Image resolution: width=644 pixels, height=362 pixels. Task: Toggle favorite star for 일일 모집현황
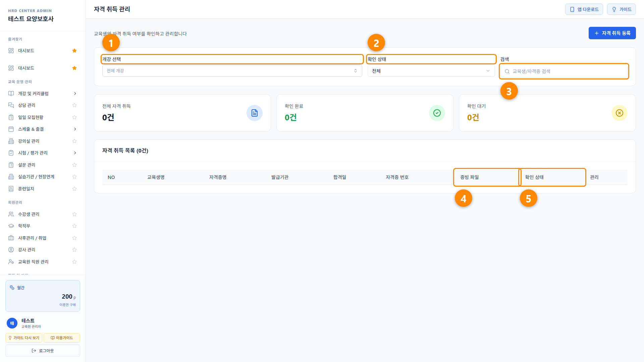[x=74, y=117]
